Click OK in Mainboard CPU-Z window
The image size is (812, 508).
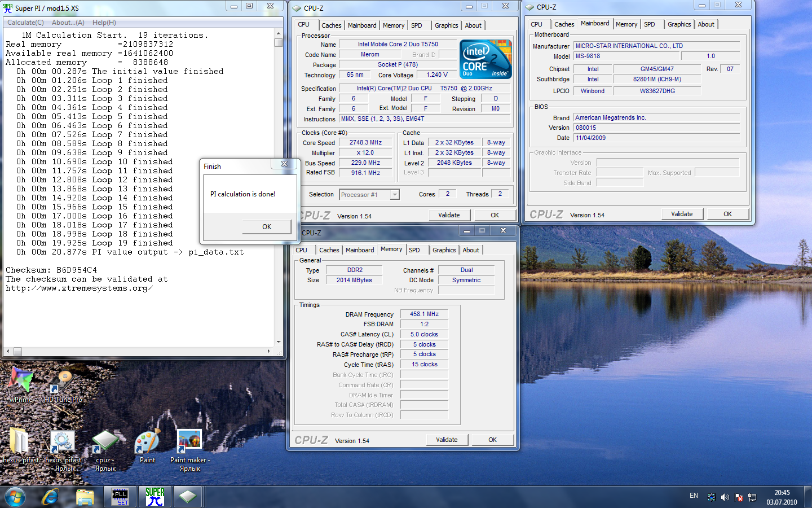tap(727, 214)
